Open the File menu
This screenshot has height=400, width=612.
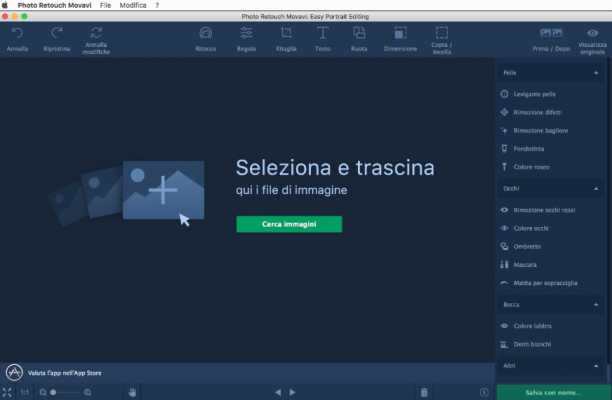[x=105, y=5]
